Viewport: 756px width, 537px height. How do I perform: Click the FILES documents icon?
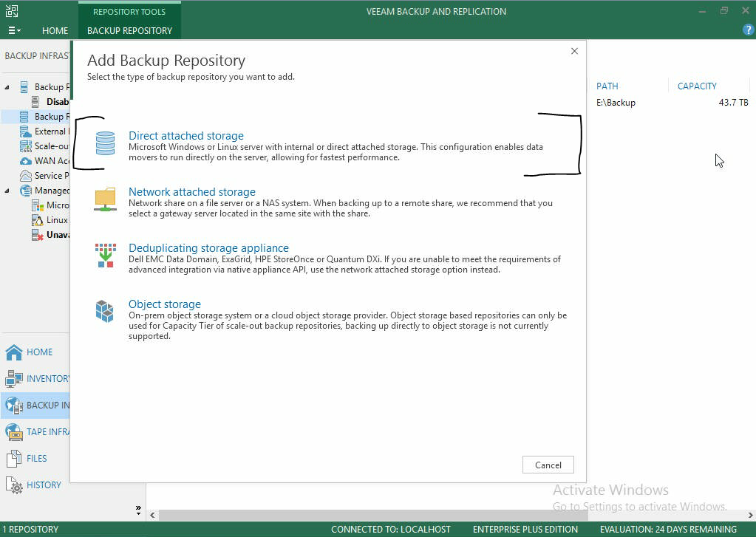14,459
